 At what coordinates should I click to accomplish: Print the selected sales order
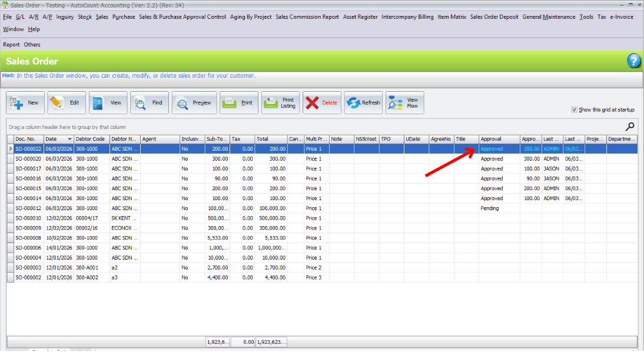click(230, 103)
